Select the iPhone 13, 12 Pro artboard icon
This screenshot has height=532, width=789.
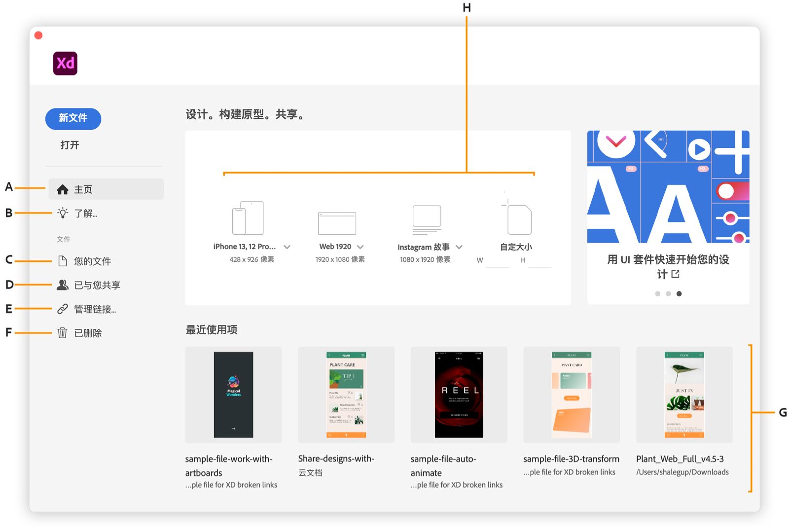point(248,218)
